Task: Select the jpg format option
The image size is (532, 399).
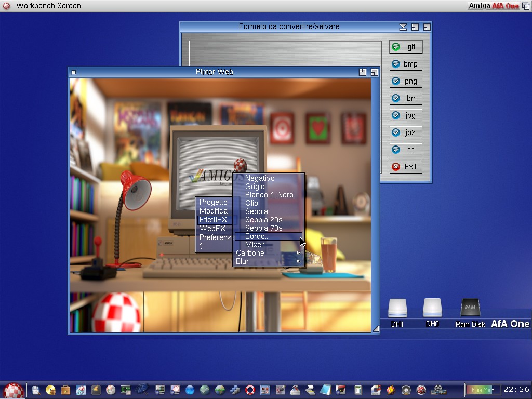Action: 405,115
